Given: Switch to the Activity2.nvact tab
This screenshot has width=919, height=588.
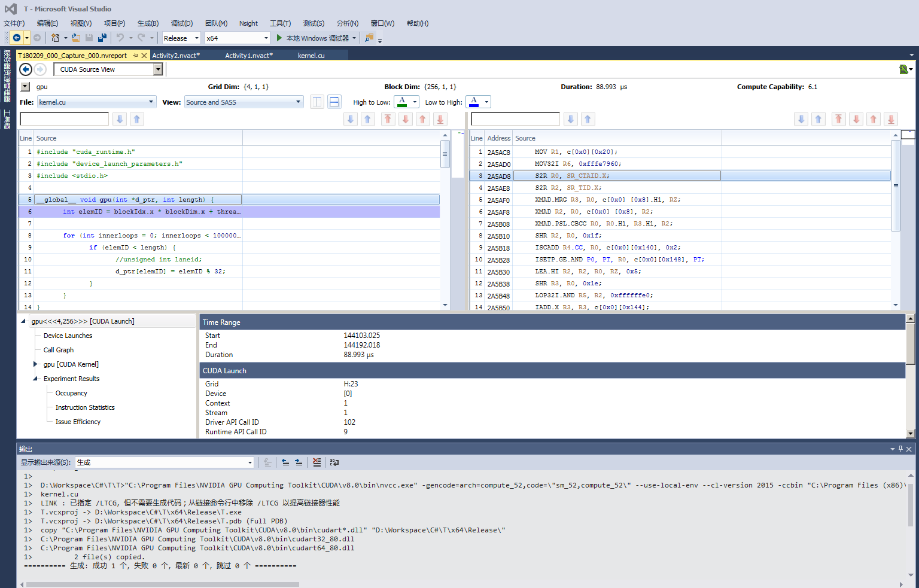Looking at the screenshot, I should click(176, 56).
